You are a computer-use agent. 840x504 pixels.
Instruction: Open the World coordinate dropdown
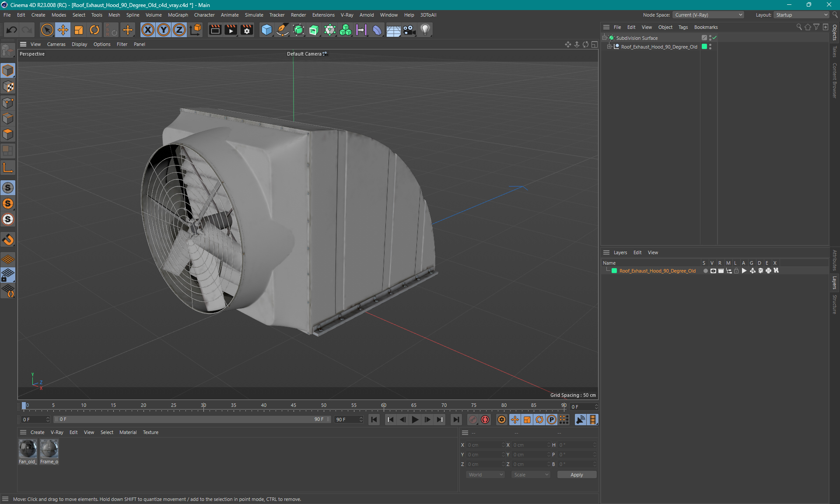(x=485, y=475)
